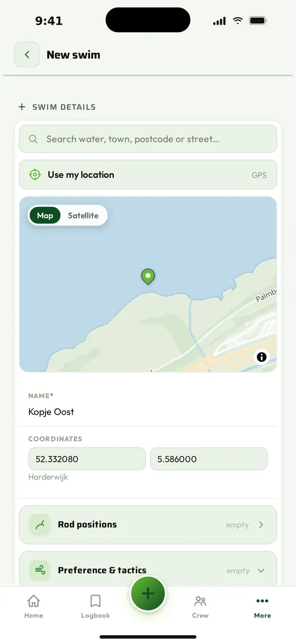This screenshot has width=296, height=644.
Task: Tap the Rod positions curve icon
Action: pyautogui.click(x=40, y=525)
